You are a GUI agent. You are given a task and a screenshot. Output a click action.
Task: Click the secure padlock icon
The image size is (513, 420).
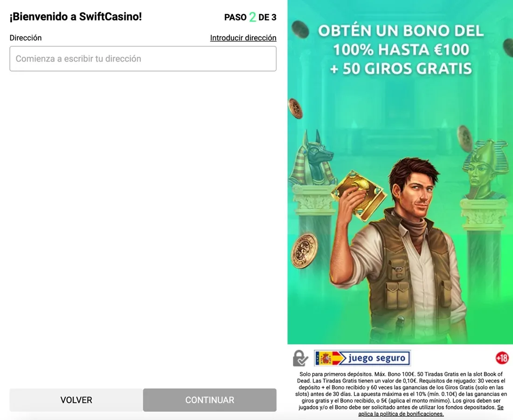pos(300,358)
